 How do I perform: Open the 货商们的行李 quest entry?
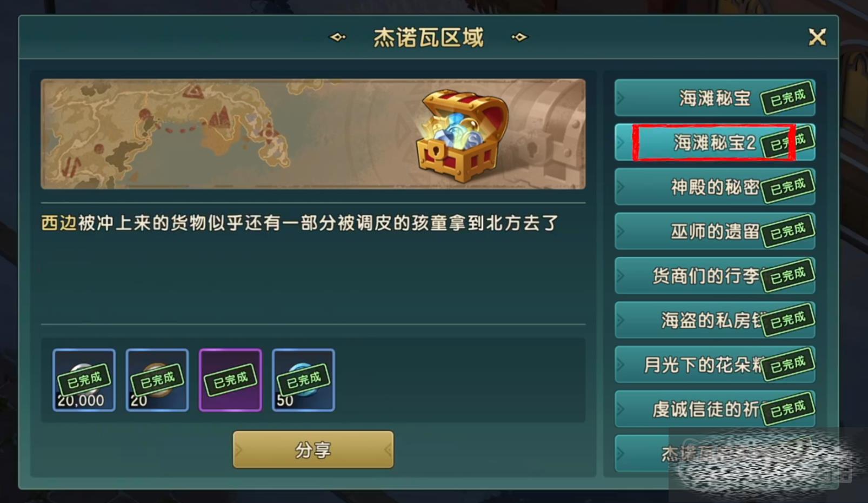715,275
